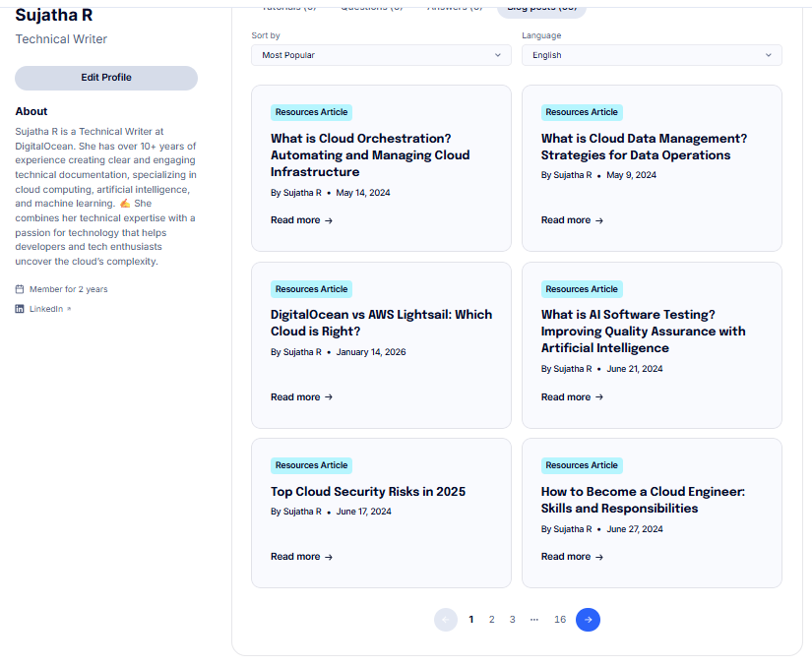Click the LinkedIn logo icon
Viewport: 812px width, 666px height.
coord(20,309)
